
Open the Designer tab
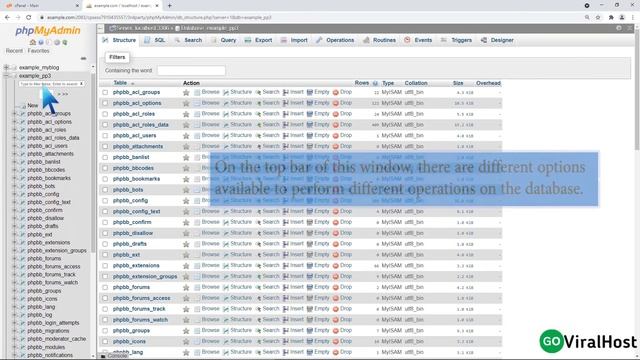click(x=497, y=40)
